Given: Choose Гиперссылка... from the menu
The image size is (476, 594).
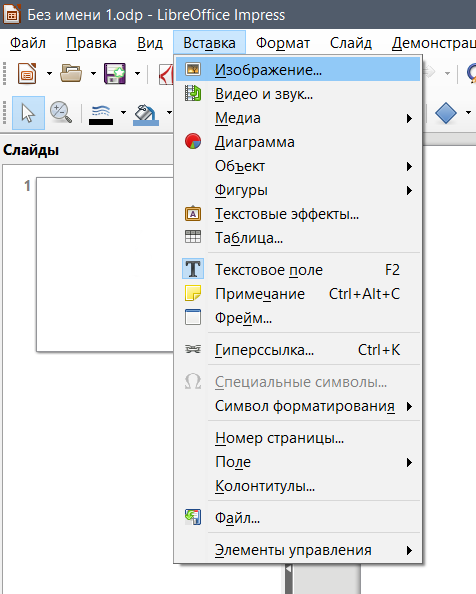Looking at the screenshot, I should (x=298, y=350).
